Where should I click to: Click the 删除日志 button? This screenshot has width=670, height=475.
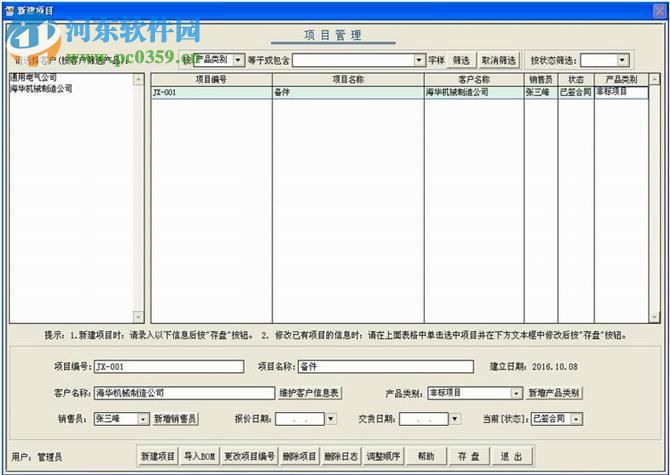(x=341, y=456)
